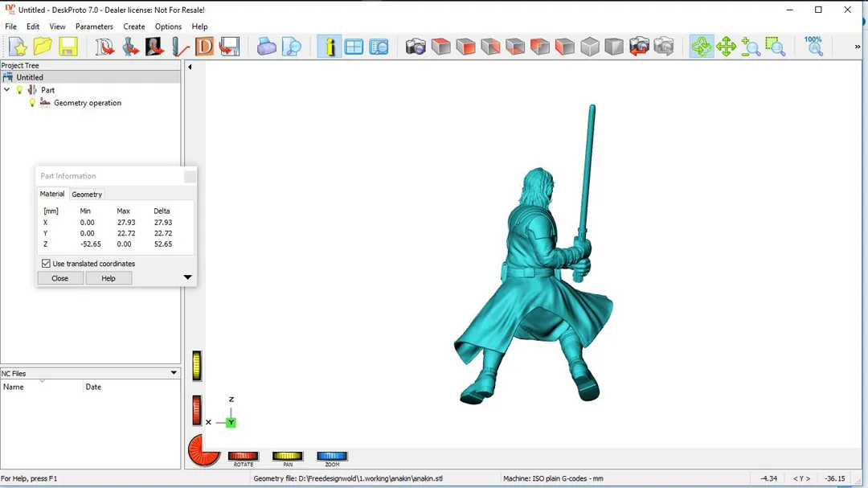Open print preview with the magnifier page icon
The image size is (868, 488).
click(x=291, y=47)
